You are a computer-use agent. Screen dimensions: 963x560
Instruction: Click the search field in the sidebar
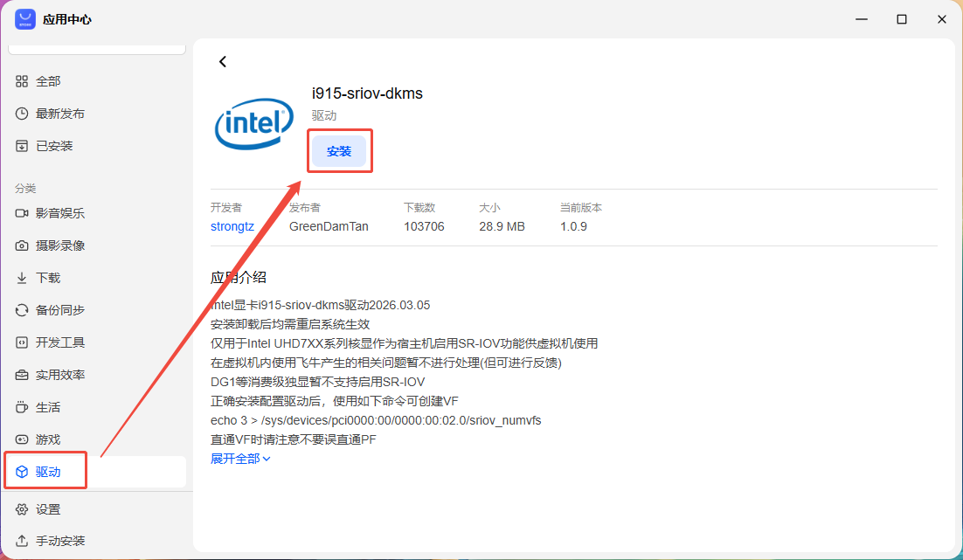tap(97, 49)
